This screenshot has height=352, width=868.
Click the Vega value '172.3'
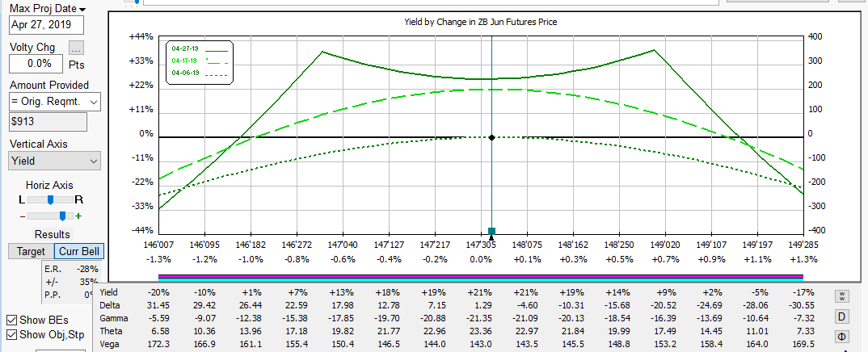click(158, 345)
